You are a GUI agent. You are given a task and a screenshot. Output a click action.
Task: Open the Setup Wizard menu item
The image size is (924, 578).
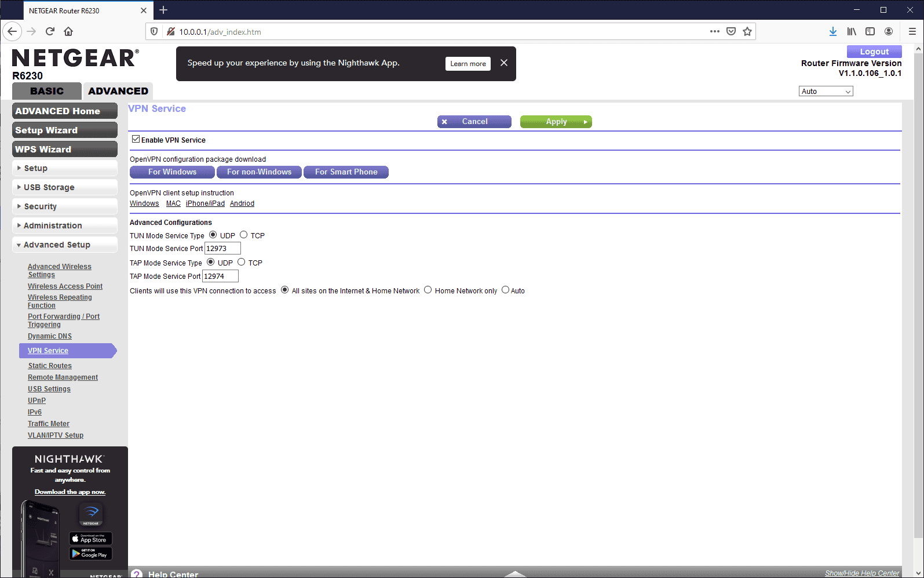click(x=65, y=130)
